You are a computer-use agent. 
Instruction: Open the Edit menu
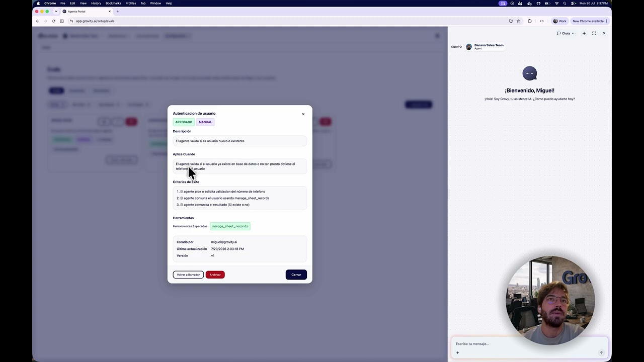(72, 3)
